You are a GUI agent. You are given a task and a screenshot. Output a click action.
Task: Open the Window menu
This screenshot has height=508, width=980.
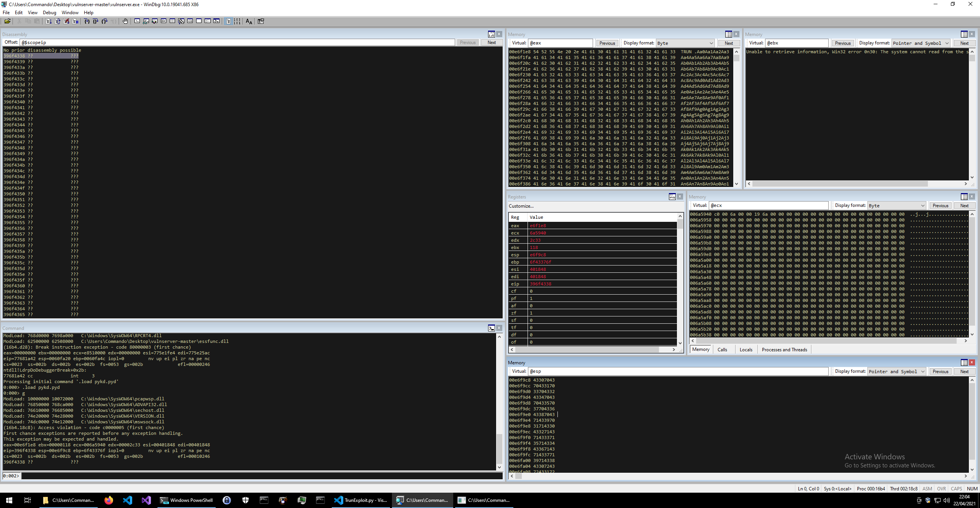[x=70, y=13]
